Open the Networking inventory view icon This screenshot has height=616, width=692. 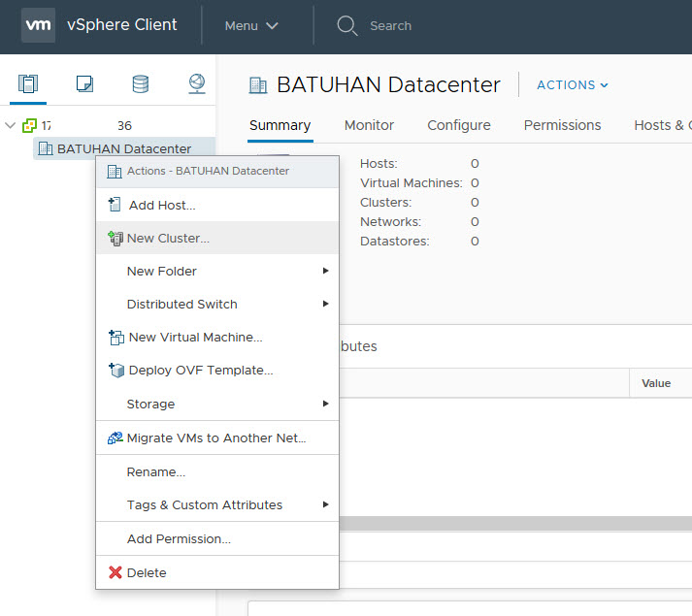tap(196, 83)
